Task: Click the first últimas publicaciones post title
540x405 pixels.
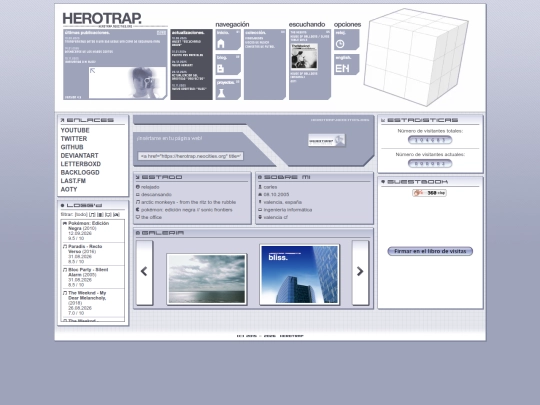Action: point(113,42)
